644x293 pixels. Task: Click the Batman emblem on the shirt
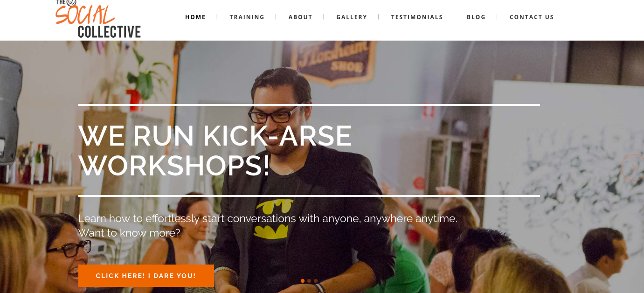275,218
